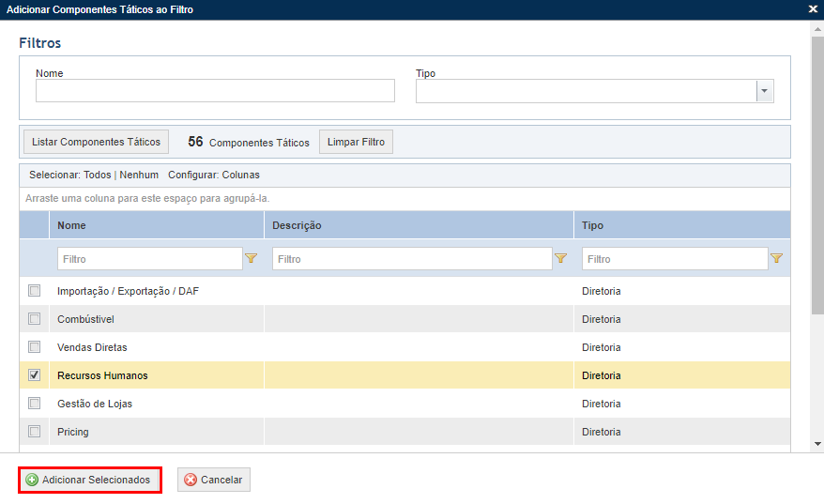Sort by the Descrição column header
This screenshot has height=504, width=824.
pos(297,225)
